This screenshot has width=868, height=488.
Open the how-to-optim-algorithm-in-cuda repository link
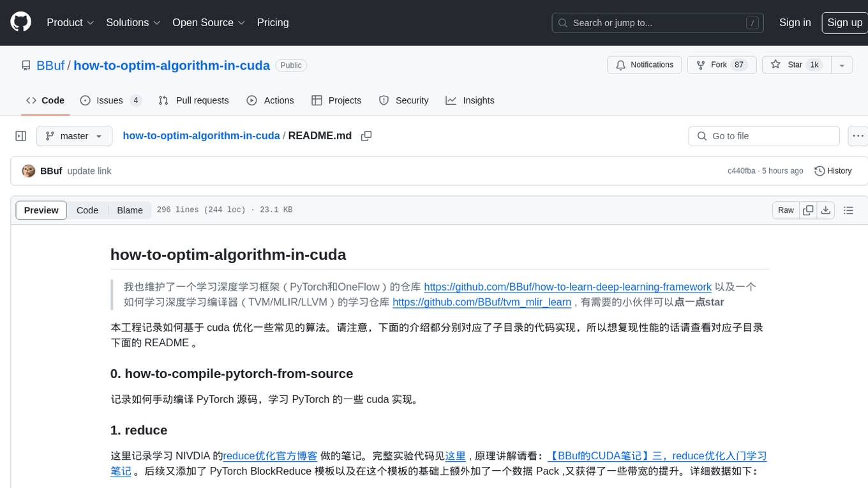[x=172, y=65]
